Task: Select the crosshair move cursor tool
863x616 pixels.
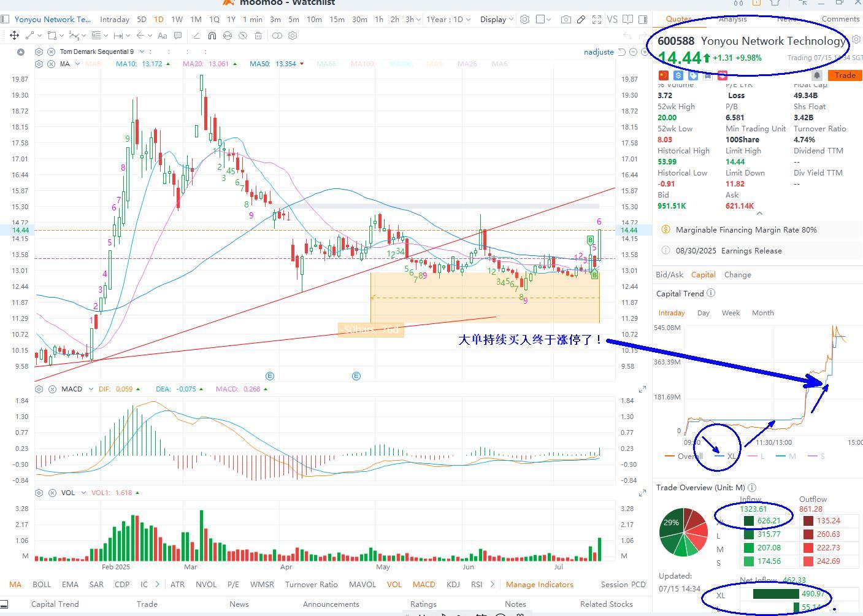Action: (14, 36)
